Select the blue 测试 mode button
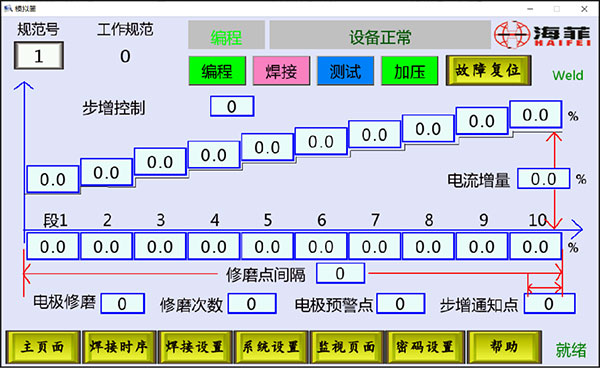Screen dimensions: 600x368 pyautogui.click(x=345, y=71)
